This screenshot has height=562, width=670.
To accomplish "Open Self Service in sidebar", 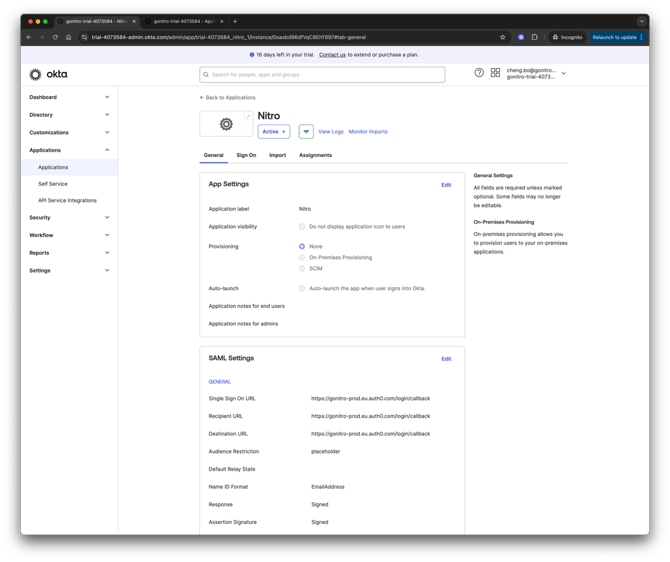I will [53, 184].
